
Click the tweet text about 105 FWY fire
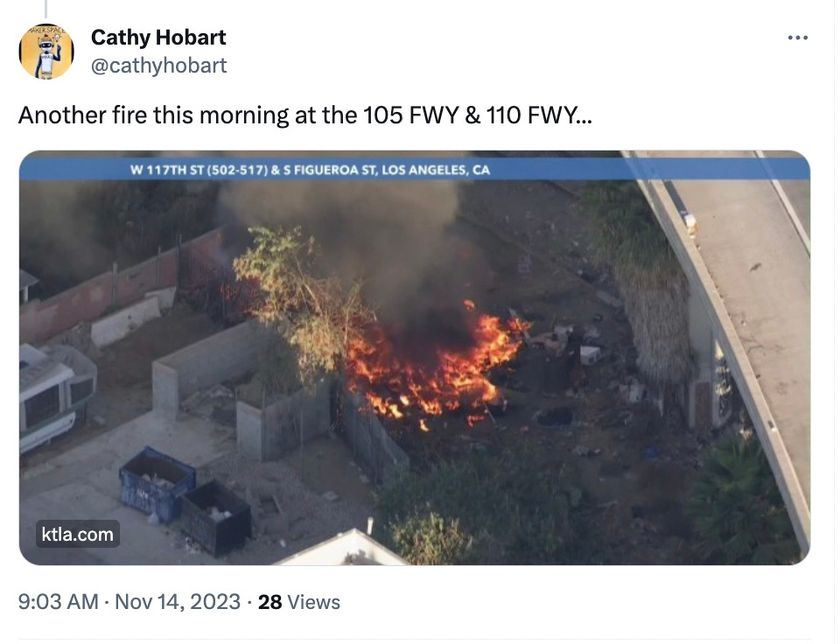coord(305,115)
